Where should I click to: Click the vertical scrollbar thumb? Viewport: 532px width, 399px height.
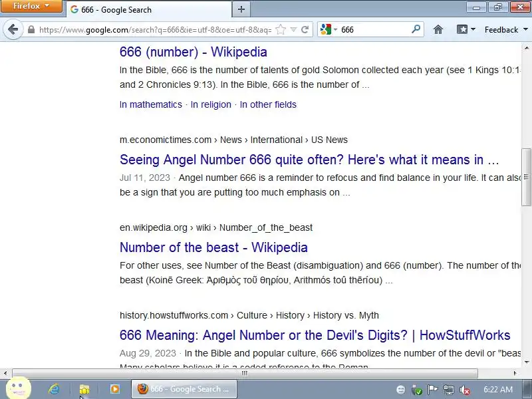click(526, 177)
